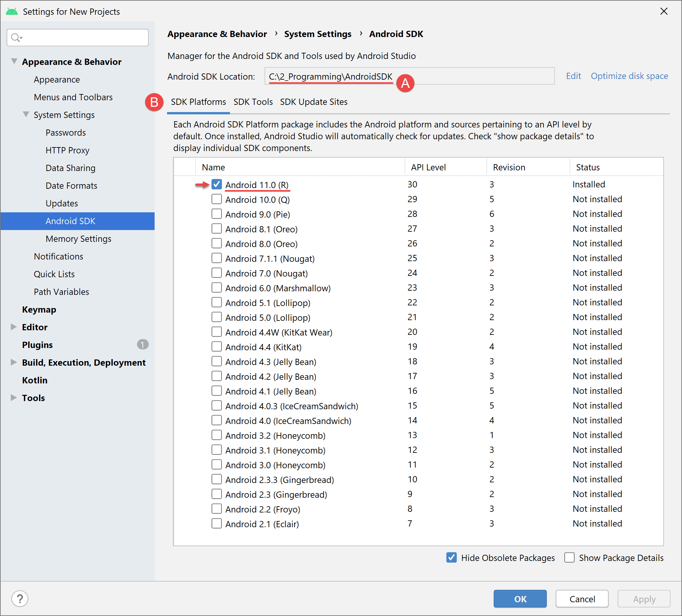Click the Status column header
This screenshot has height=616, width=682.
click(x=616, y=167)
